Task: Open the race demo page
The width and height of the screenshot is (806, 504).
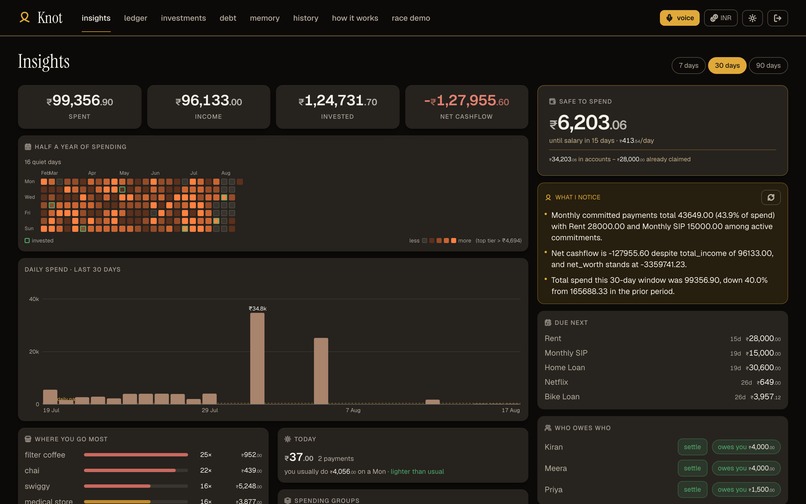Action: [411, 18]
